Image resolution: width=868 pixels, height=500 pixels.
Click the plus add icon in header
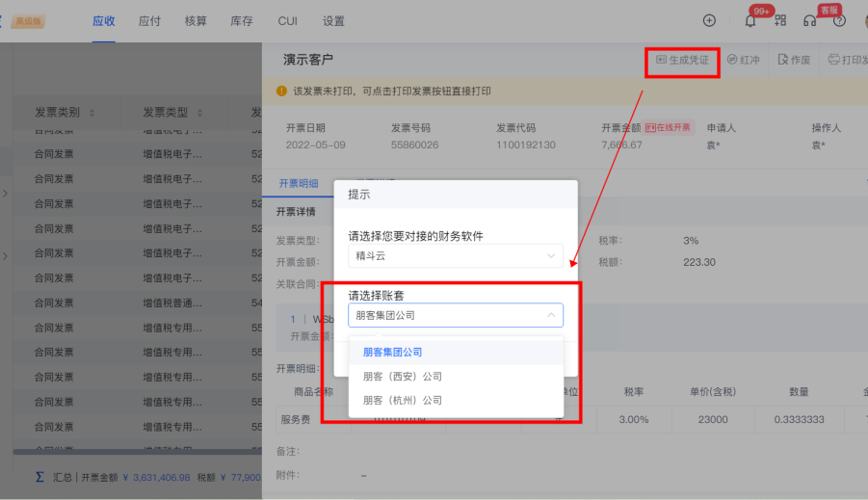pos(709,20)
